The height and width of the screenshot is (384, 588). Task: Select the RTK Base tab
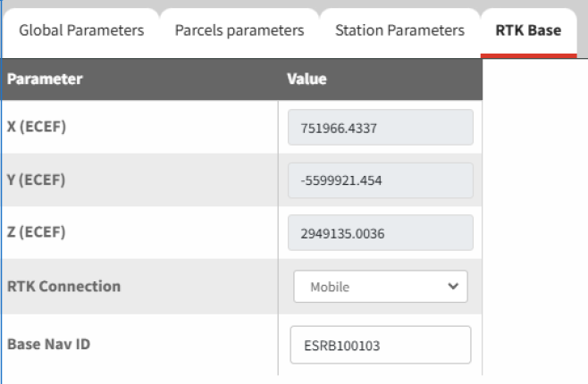[x=528, y=30]
